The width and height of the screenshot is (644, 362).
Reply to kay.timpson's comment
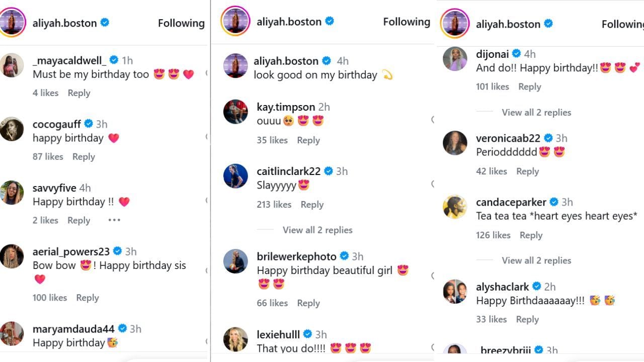click(x=308, y=140)
